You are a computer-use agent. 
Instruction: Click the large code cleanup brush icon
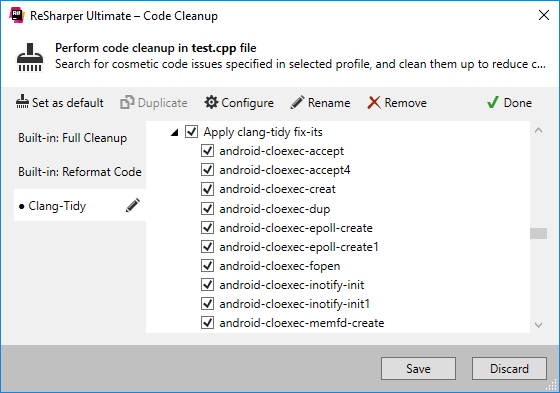point(30,58)
